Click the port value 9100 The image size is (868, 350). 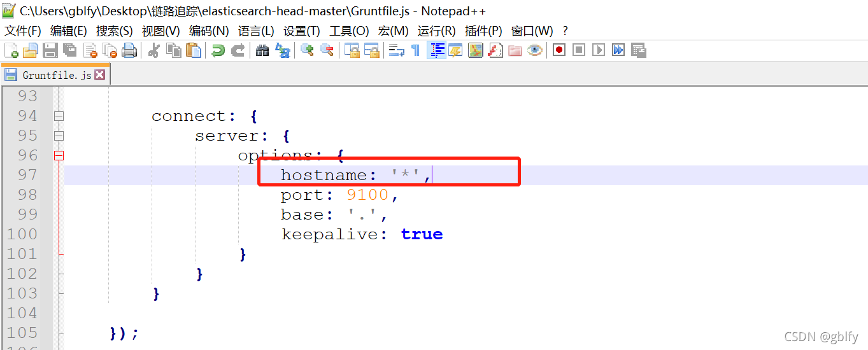pos(367,195)
